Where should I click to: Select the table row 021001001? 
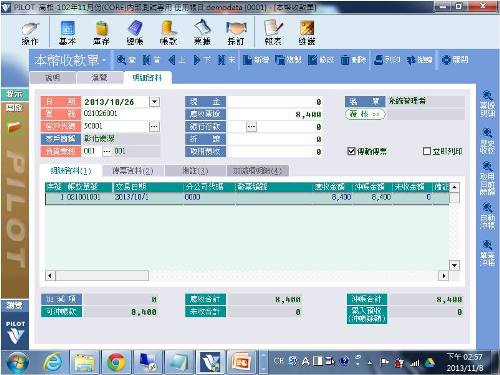[247, 197]
